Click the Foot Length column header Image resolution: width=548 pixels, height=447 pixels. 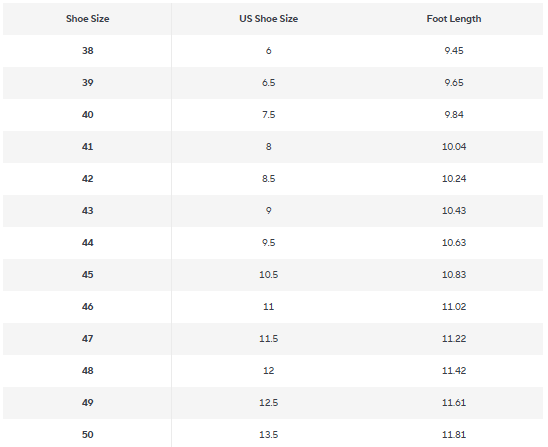(454, 19)
